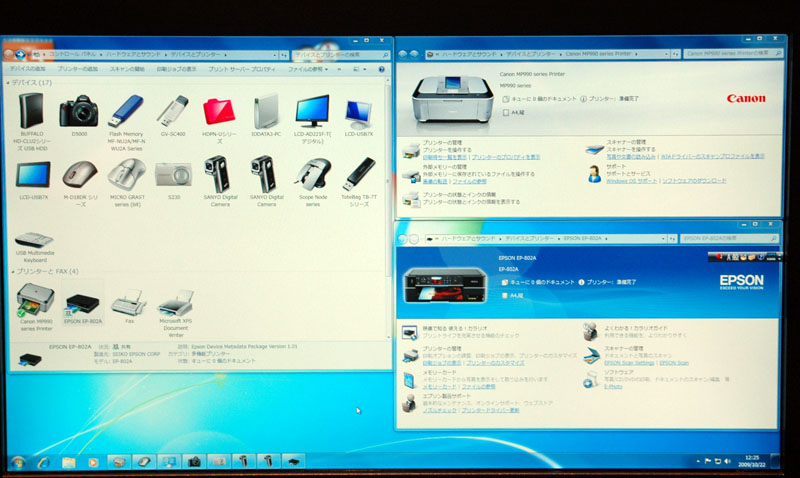The width and height of the screenshot is (800, 478).
Task: Open the Windows Start menu button
Action: point(17,461)
